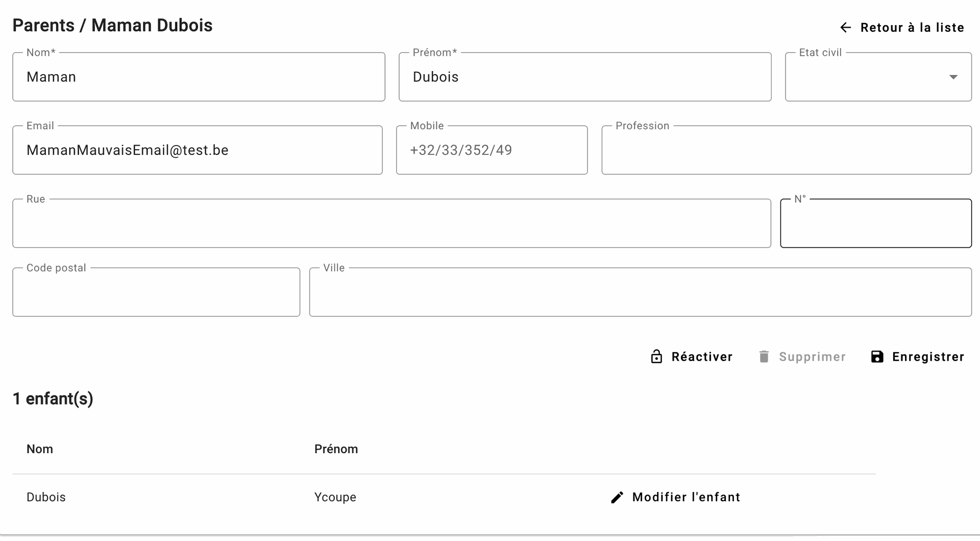
Task: Click the pencil icon in the Dubois row
Action: click(617, 498)
